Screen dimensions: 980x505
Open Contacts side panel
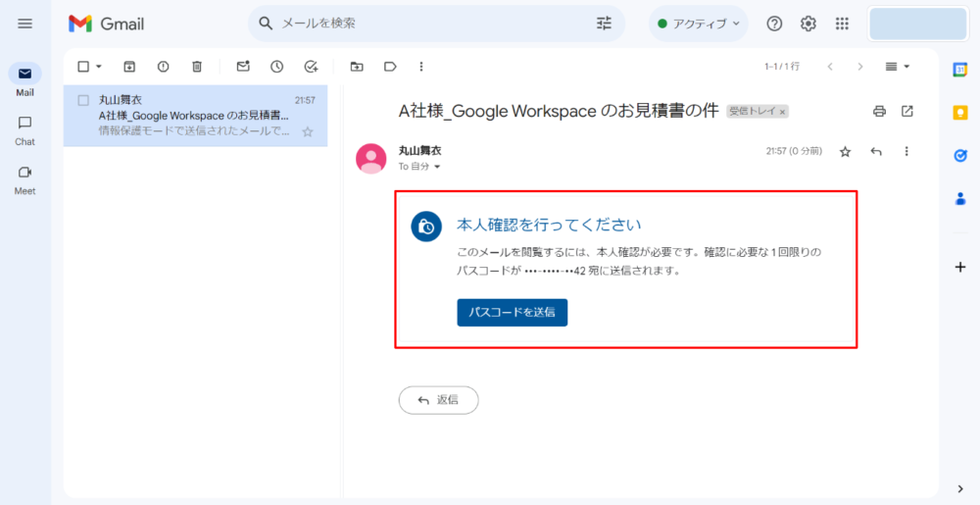[x=960, y=199]
